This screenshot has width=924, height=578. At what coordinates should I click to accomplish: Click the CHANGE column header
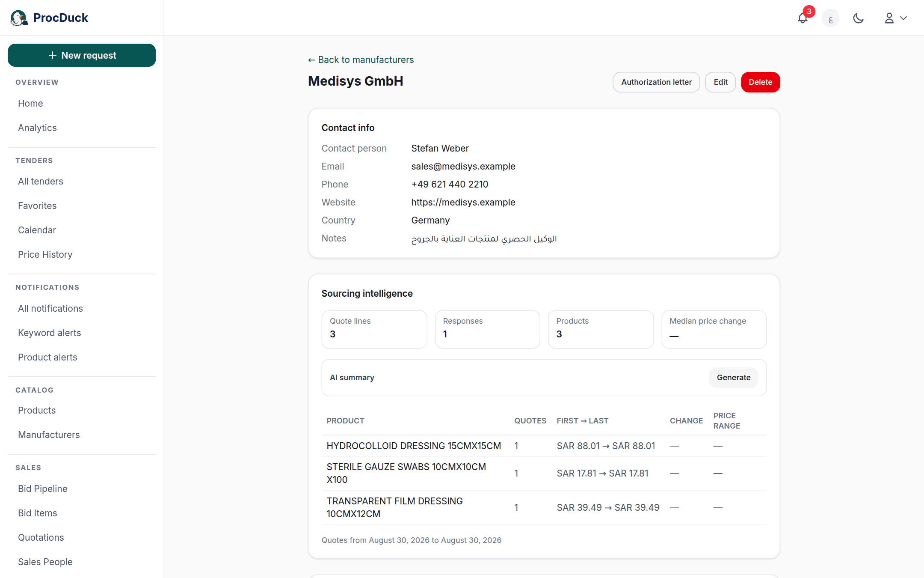click(x=686, y=420)
